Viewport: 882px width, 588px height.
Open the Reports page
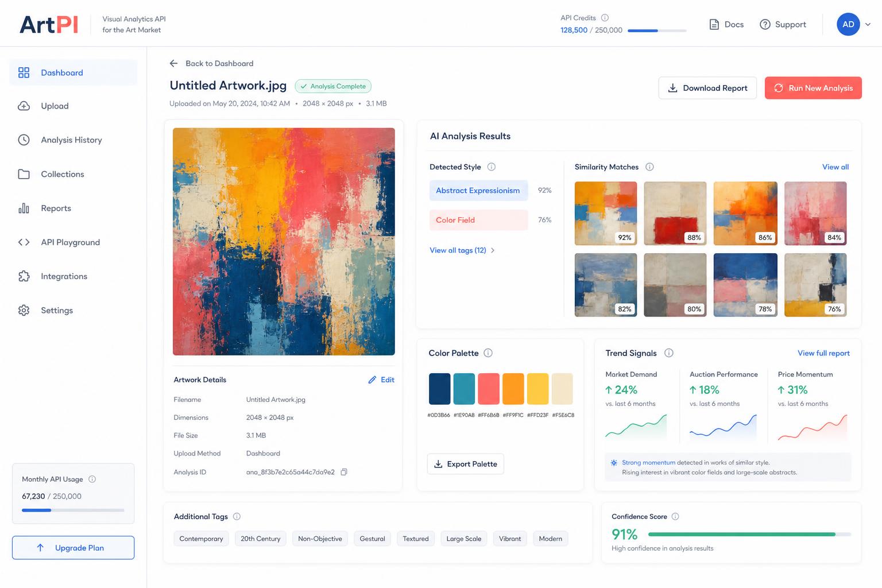(73, 208)
